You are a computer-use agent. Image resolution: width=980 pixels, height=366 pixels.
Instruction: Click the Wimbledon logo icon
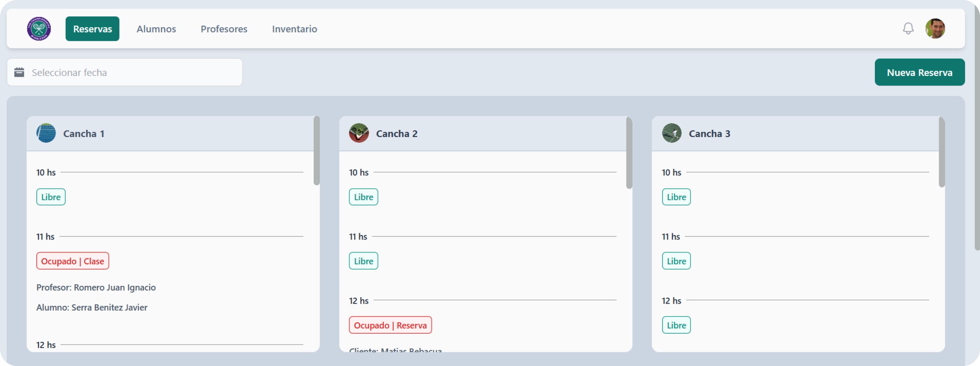pos(39,29)
